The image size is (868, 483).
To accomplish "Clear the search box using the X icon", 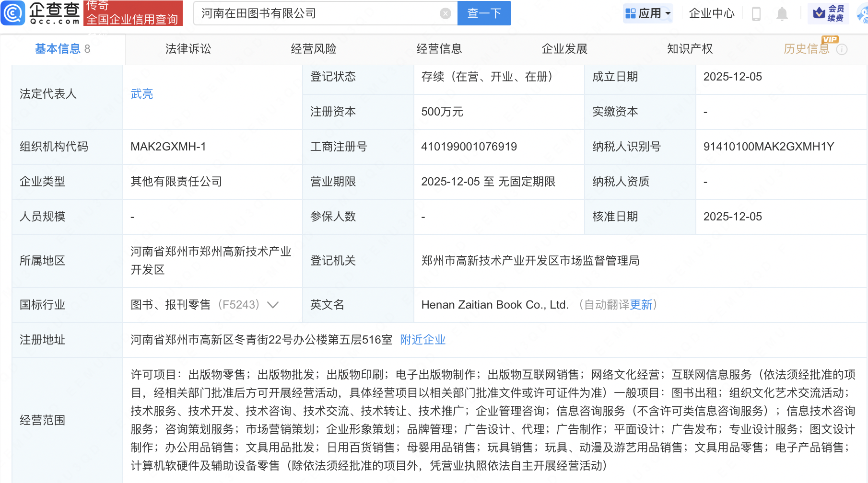I will (445, 13).
